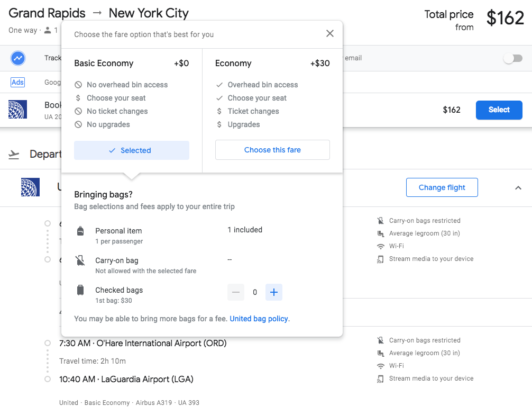This screenshot has height=415, width=532.
Task: Click the Basic Economy fare heading
Action: point(104,64)
